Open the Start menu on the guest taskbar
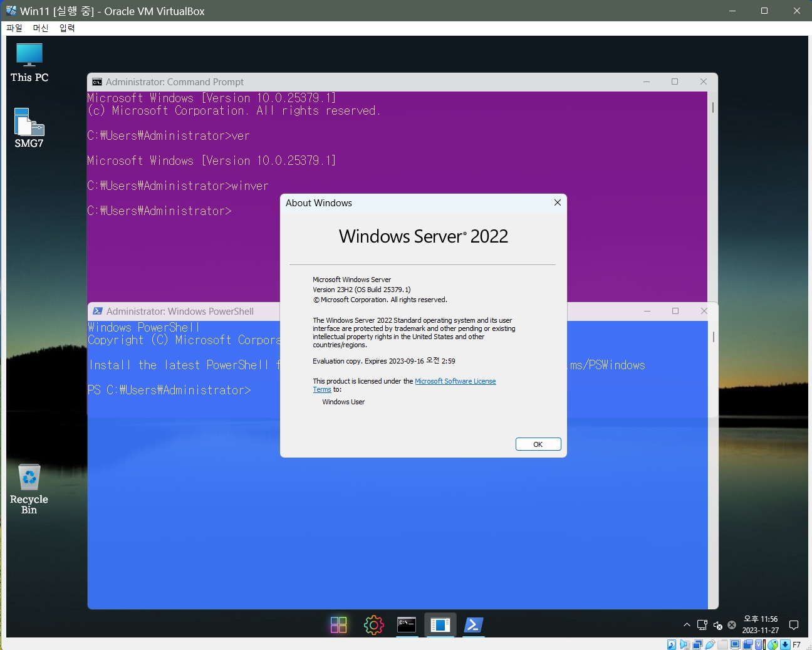This screenshot has height=650, width=812. (x=338, y=625)
